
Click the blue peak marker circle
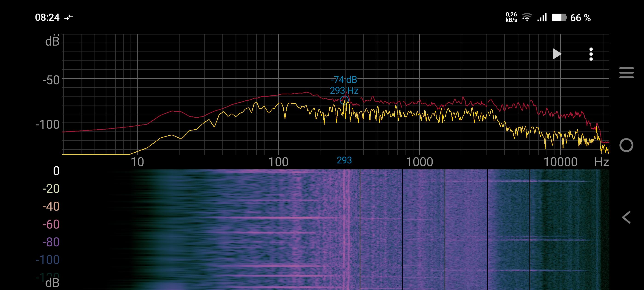click(x=344, y=100)
